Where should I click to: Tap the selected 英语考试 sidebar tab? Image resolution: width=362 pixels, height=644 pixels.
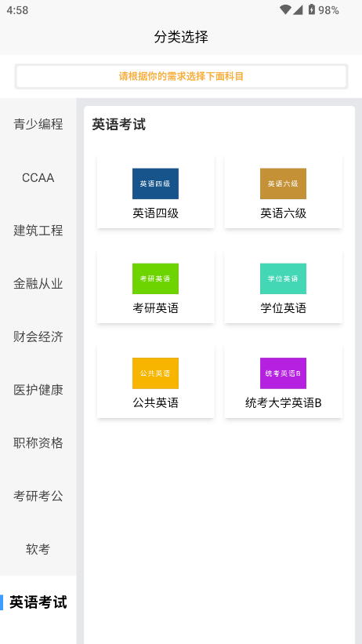[38, 602]
